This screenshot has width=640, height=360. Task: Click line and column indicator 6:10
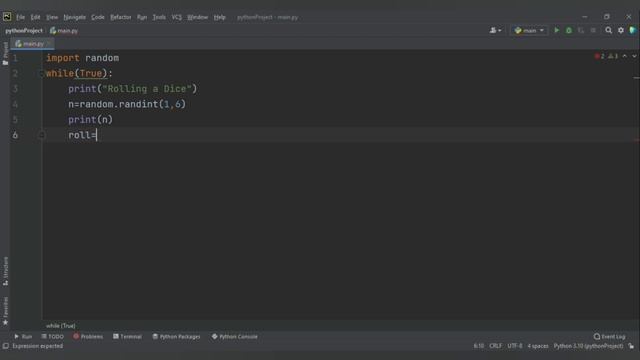tap(479, 346)
